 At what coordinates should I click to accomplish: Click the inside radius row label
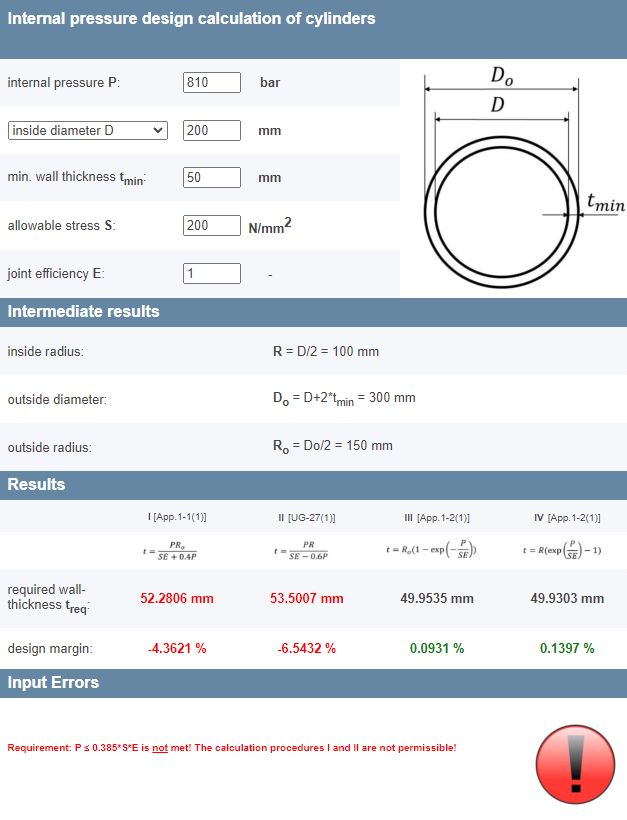tap(45, 351)
